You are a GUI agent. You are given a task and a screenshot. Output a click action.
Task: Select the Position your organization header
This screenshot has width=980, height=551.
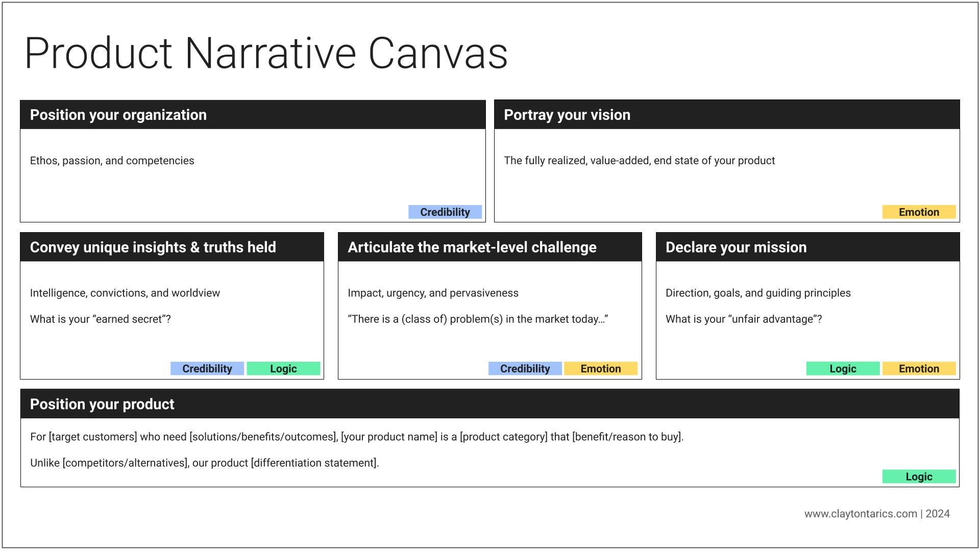(253, 115)
